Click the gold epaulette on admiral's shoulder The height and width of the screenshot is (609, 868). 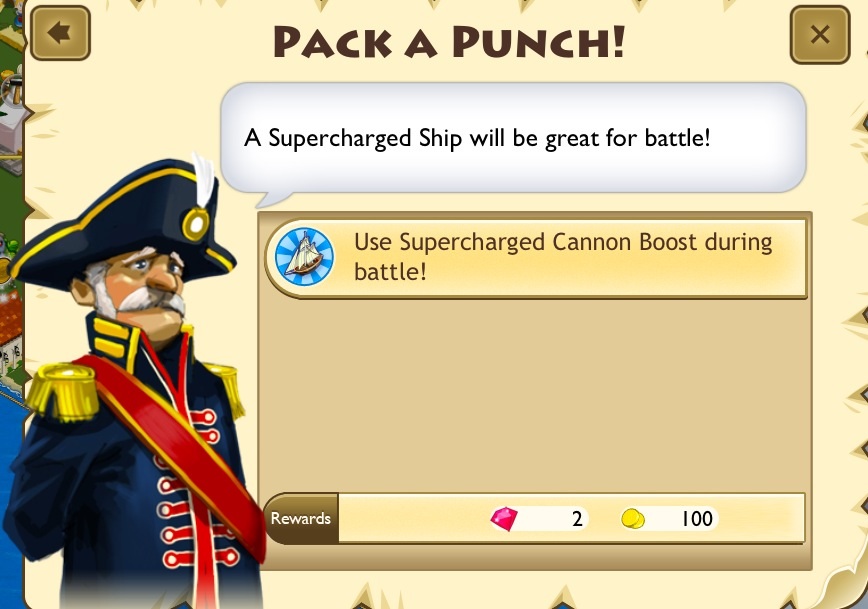62,391
